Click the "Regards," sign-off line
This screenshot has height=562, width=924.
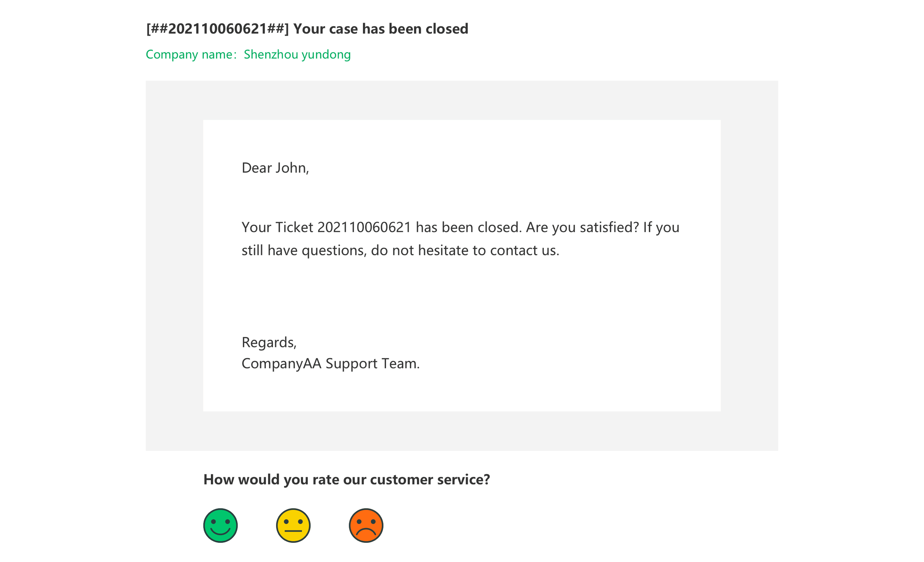pos(269,342)
